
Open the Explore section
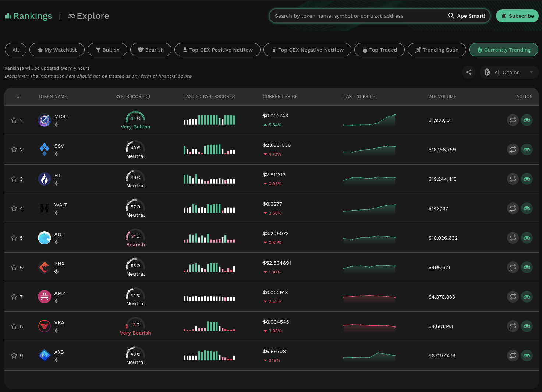pyautogui.click(x=88, y=16)
